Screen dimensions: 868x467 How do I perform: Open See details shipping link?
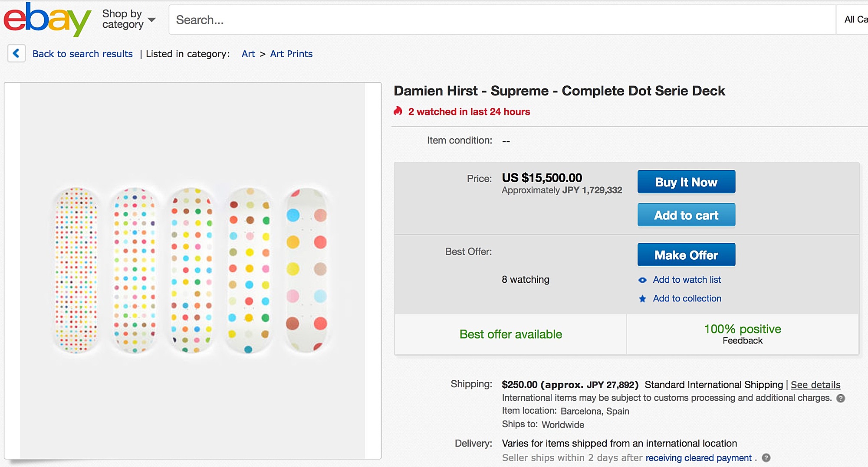coord(815,385)
